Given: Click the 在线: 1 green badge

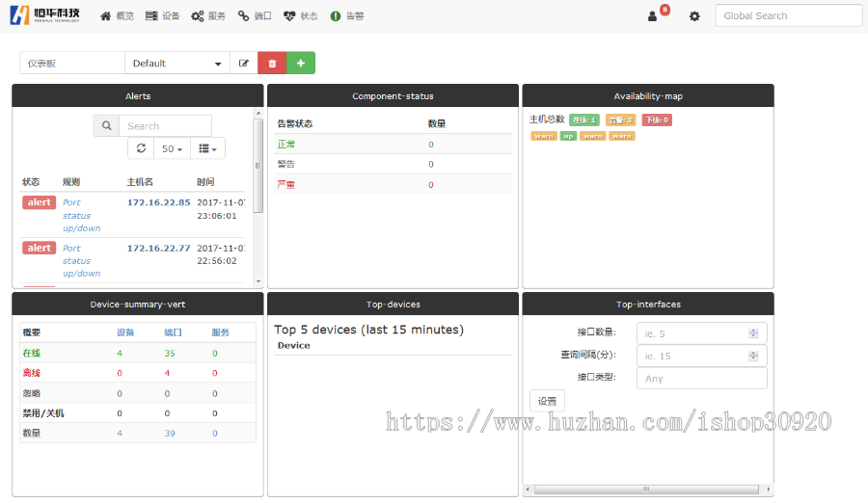Looking at the screenshot, I should pyautogui.click(x=584, y=120).
